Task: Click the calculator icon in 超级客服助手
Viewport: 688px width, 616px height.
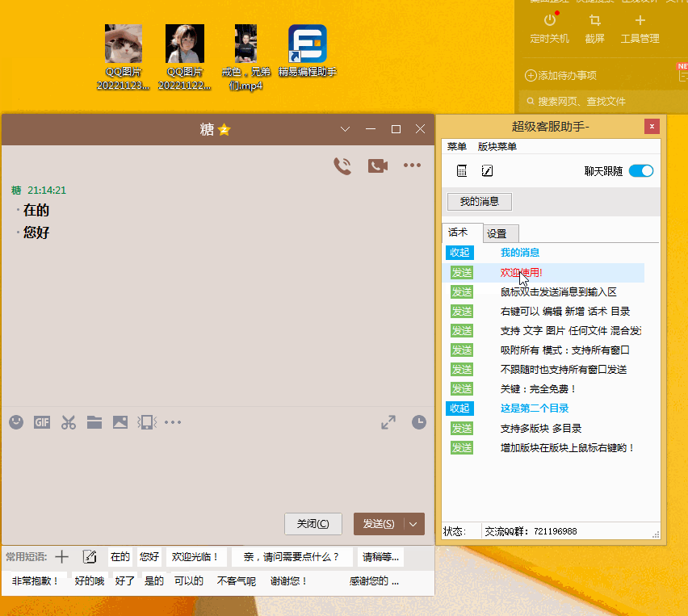Action: (462, 170)
